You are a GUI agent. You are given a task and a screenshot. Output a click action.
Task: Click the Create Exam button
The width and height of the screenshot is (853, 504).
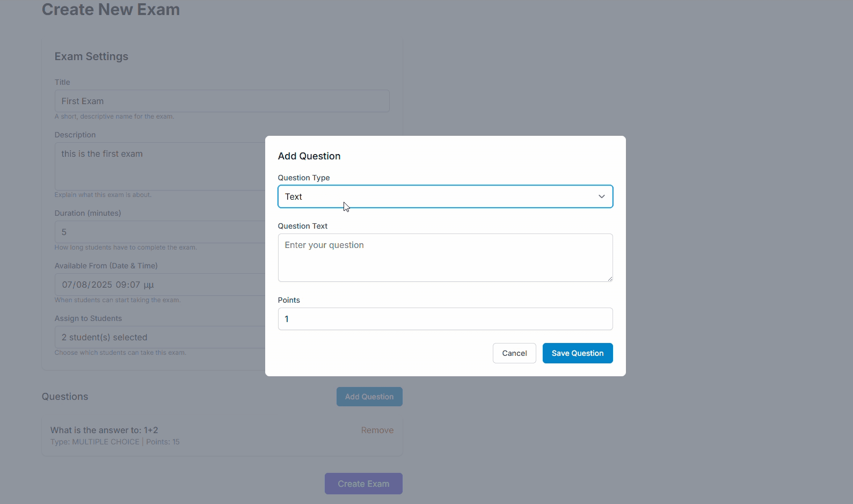(x=363, y=484)
